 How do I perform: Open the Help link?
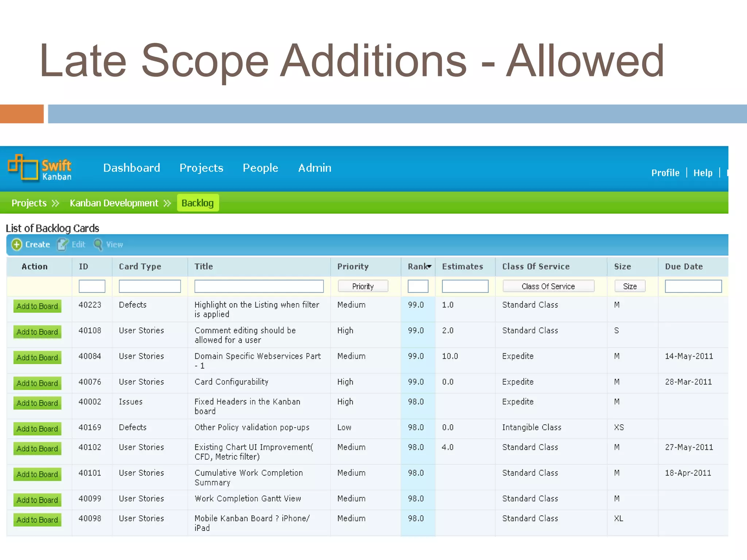point(703,173)
